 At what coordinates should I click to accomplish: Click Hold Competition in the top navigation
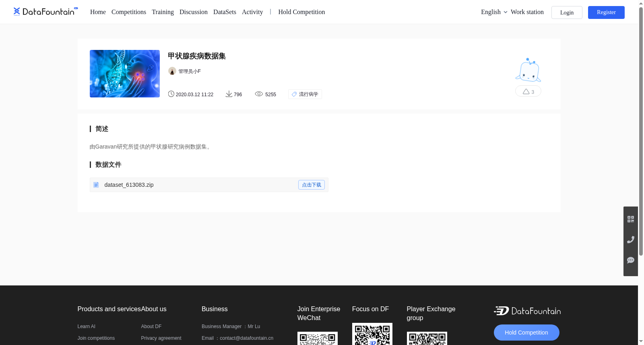(301, 12)
